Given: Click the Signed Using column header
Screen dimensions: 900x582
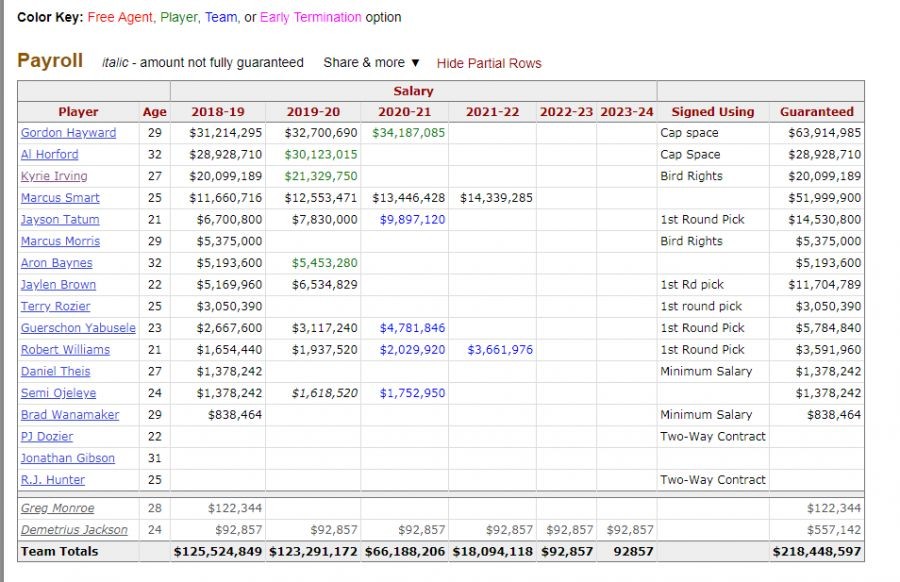Looking at the screenshot, I should 712,112.
